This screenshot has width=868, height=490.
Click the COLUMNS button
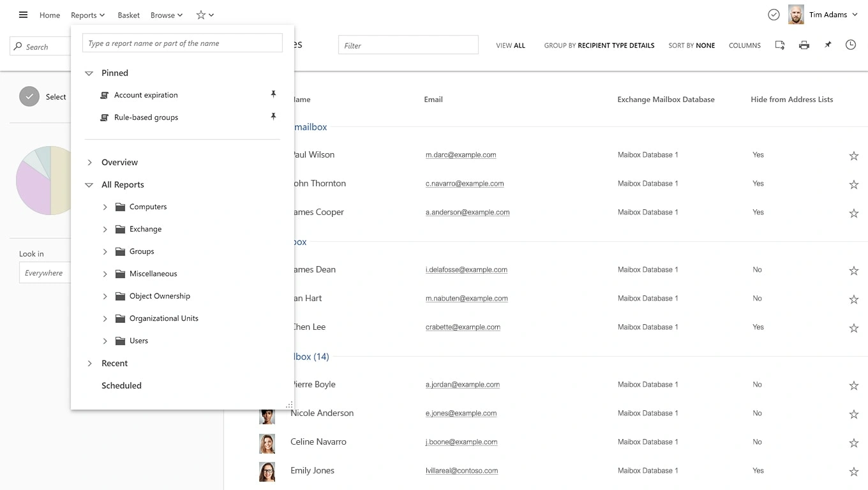click(744, 45)
